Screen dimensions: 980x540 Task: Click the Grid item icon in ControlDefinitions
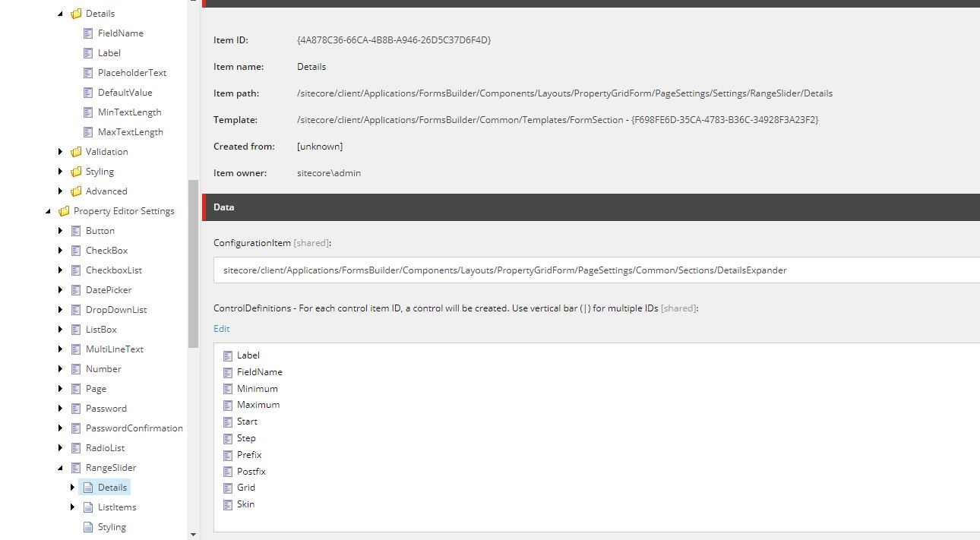tap(228, 488)
